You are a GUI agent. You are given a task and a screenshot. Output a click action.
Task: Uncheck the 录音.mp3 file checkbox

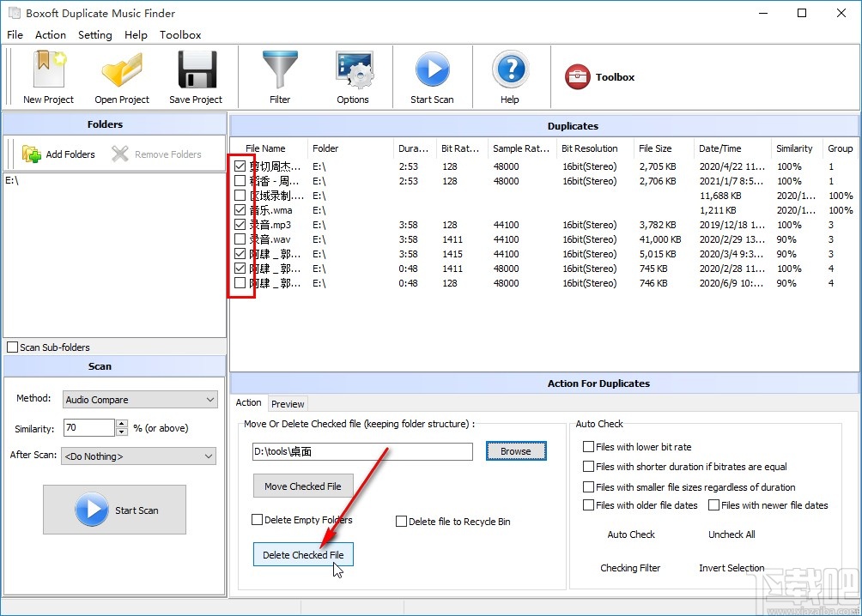pos(240,224)
